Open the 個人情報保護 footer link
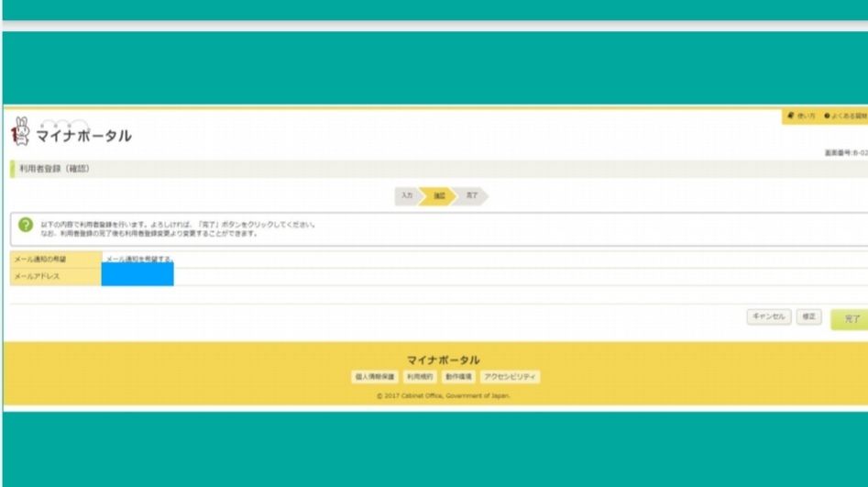This screenshot has height=487, width=868. [x=374, y=377]
